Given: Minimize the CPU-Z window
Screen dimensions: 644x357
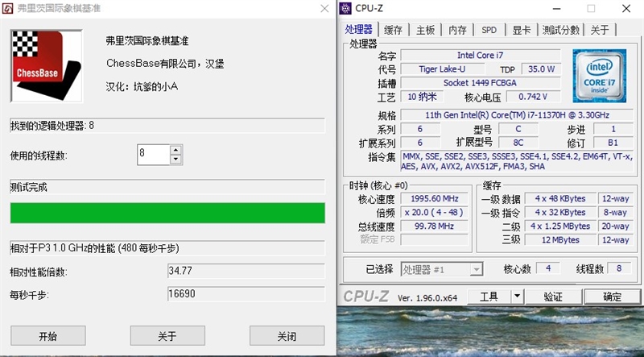Looking at the screenshot, I should click(556, 9).
